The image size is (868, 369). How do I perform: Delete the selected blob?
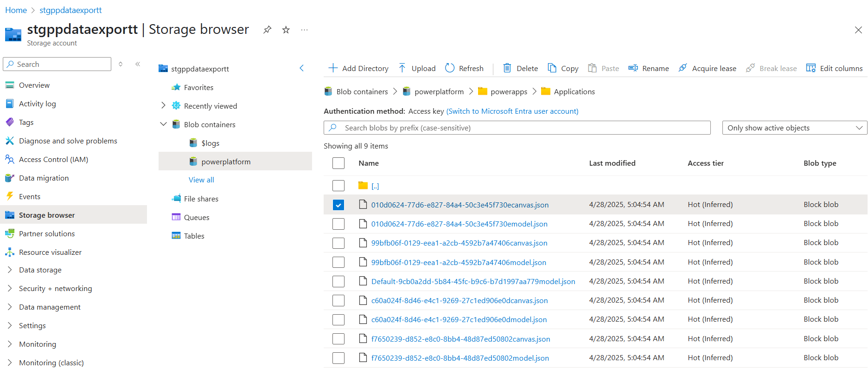(521, 68)
